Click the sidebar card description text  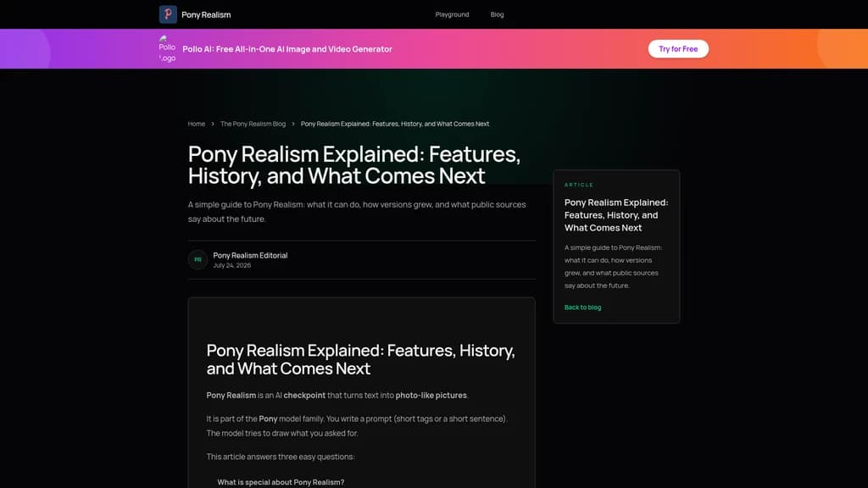click(614, 267)
